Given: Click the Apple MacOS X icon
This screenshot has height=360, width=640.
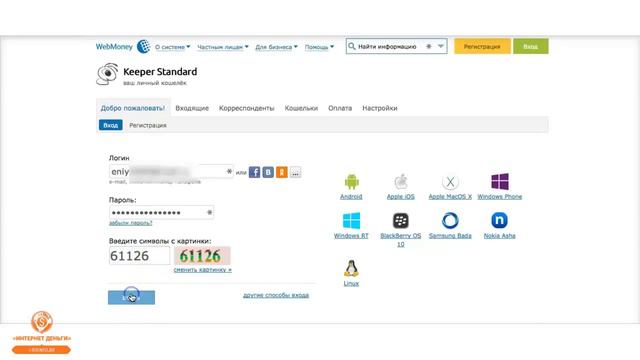Looking at the screenshot, I should click(x=450, y=182).
